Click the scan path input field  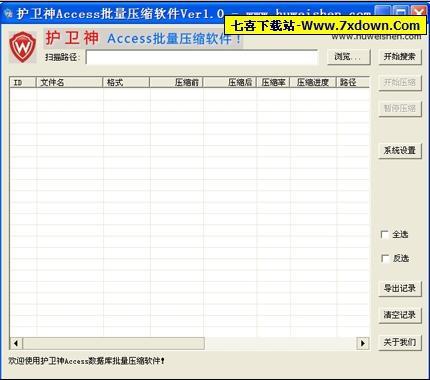tap(202, 57)
